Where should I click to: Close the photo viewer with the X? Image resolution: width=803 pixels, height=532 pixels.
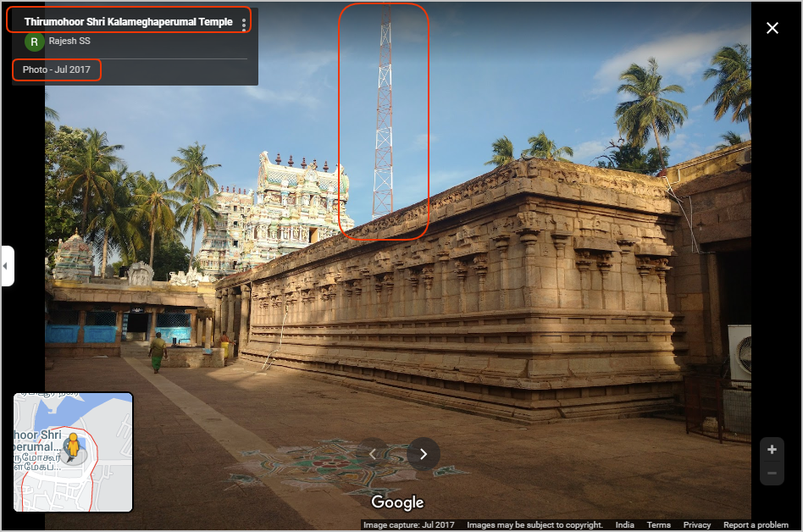point(773,28)
